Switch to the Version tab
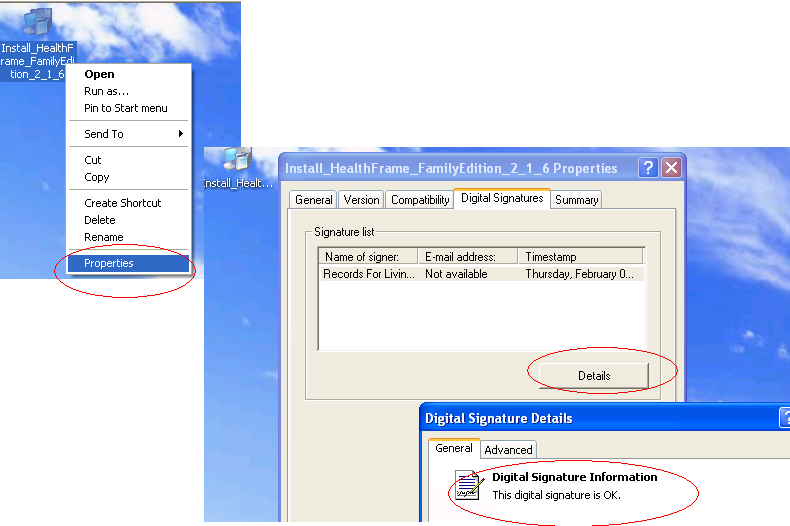790x526 pixels. [x=361, y=200]
